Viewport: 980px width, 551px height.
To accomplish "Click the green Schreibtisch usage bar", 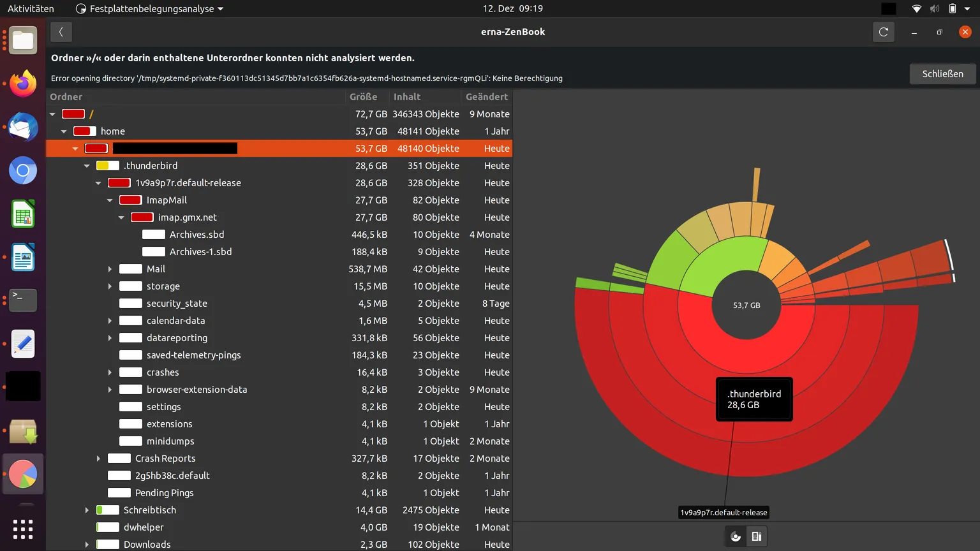I will (x=108, y=510).
